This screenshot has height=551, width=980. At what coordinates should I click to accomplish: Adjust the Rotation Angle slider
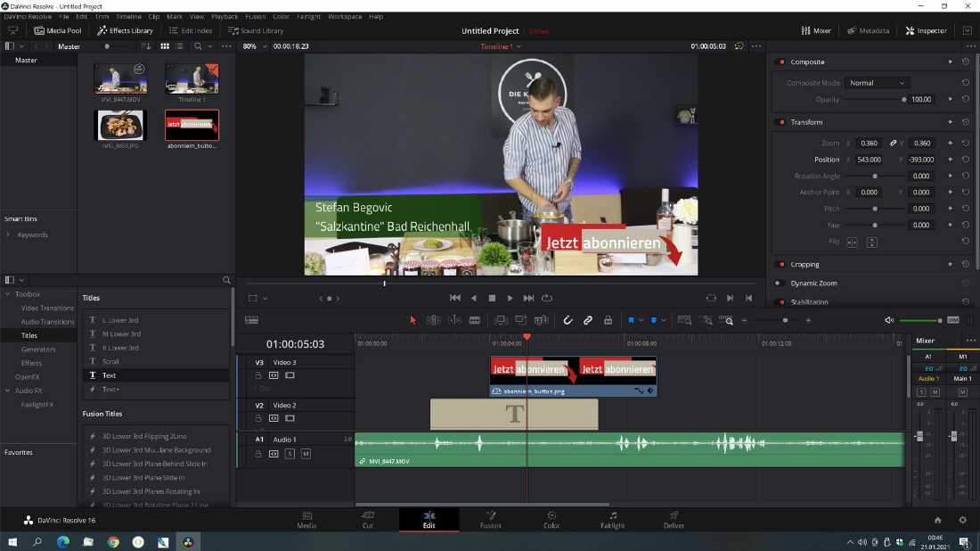(875, 177)
